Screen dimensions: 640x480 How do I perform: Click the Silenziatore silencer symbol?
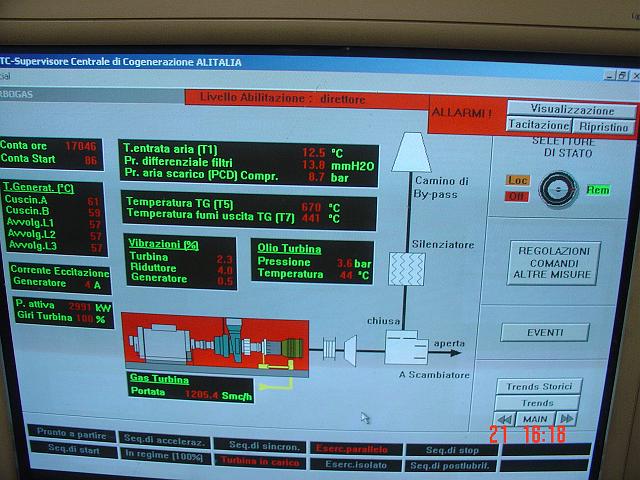[x=407, y=269]
